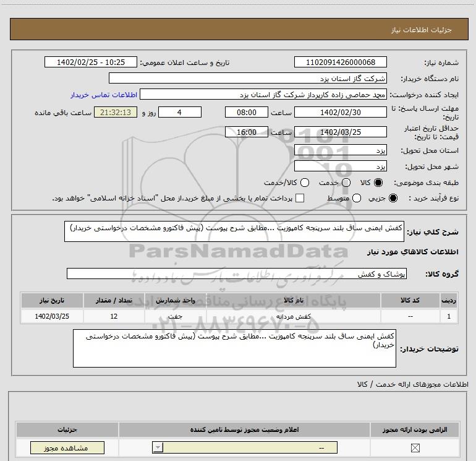
Task: Click the تعداد / مقدار column header
Action: click(114, 300)
